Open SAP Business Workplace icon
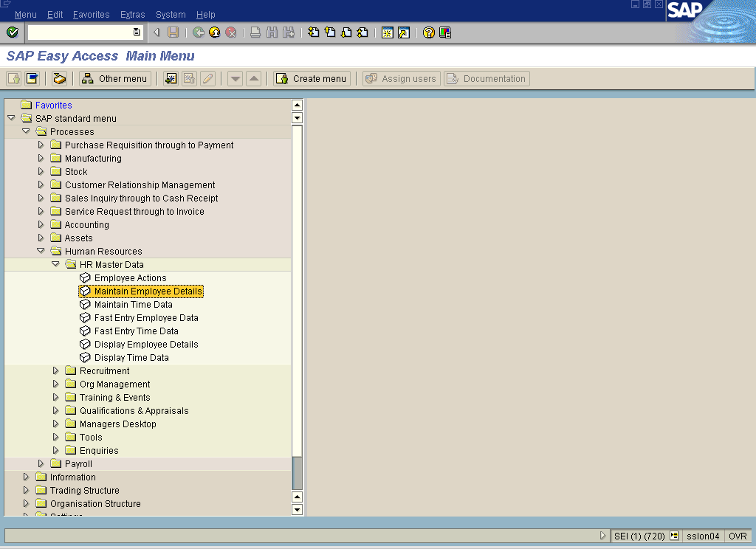 click(x=59, y=78)
